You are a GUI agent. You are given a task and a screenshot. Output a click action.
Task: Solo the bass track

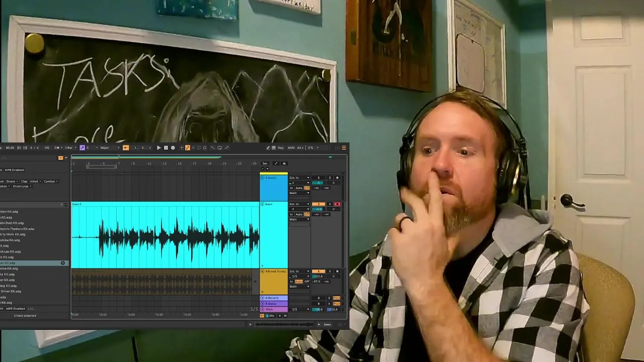coord(330,204)
